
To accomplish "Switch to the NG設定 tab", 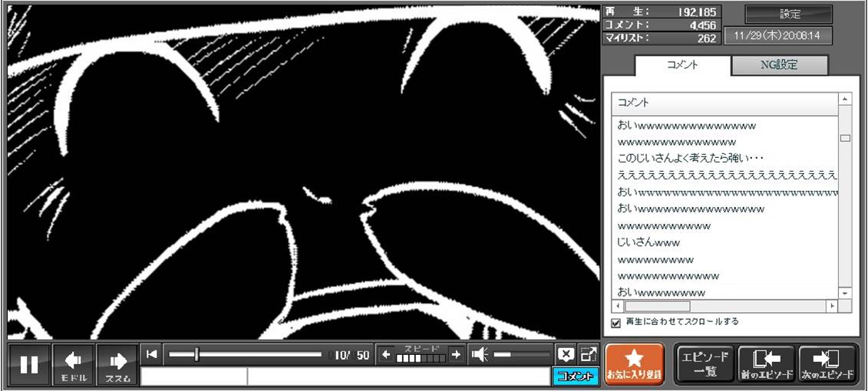I will point(778,65).
